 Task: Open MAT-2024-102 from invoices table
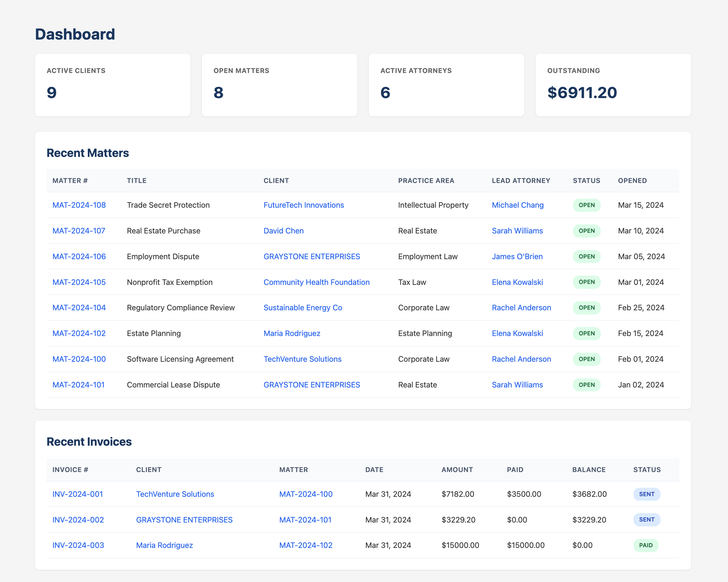pos(305,545)
